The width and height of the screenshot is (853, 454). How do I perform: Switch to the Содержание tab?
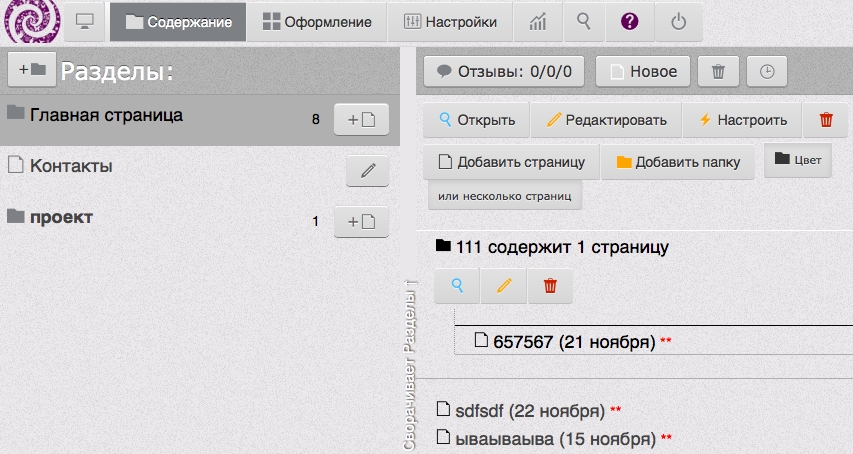[178, 21]
